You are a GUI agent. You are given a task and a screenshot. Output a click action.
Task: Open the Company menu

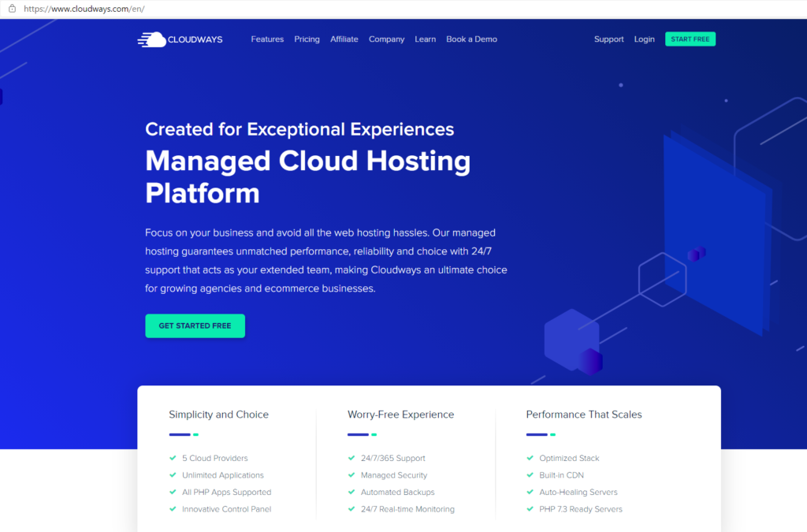point(386,39)
